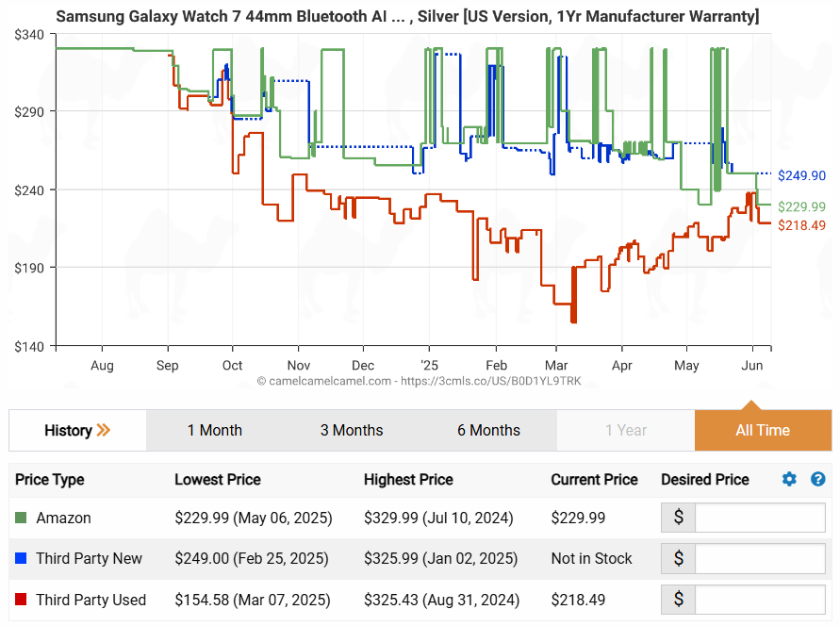Image resolution: width=840 pixels, height=626 pixels.
Task: Open the History tab label
Action: point(68,431)
